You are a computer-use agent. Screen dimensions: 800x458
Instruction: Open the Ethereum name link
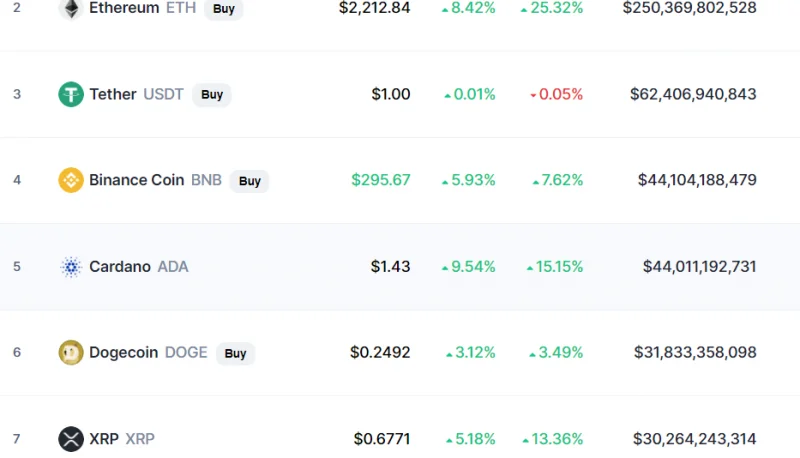click(124, 8)
